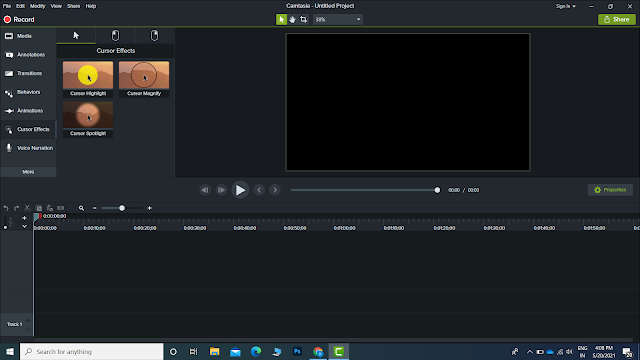The image size is (640, 360).
Task: Expand the track options chevron
Action: point(24,227)
